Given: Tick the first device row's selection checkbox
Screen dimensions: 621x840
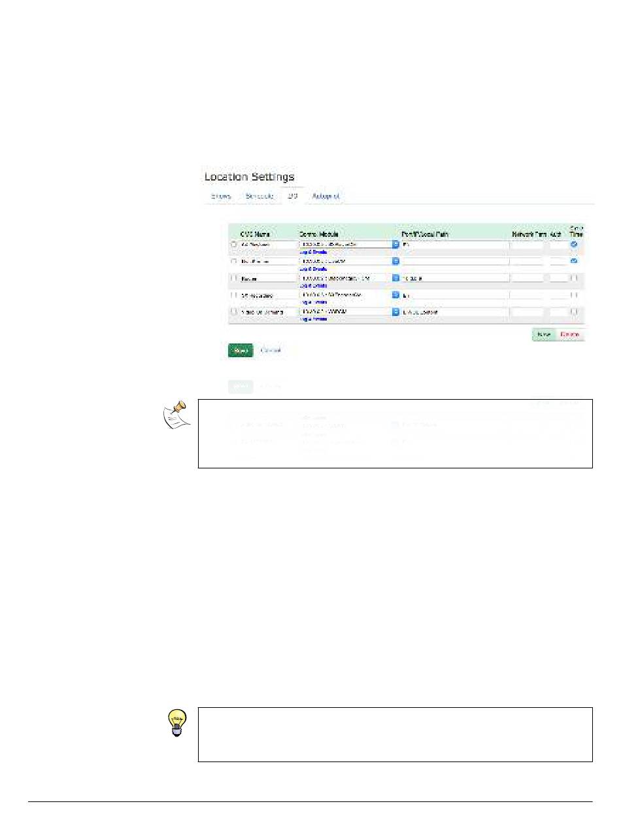Looking at the screenshot, I should coord(234,244).
